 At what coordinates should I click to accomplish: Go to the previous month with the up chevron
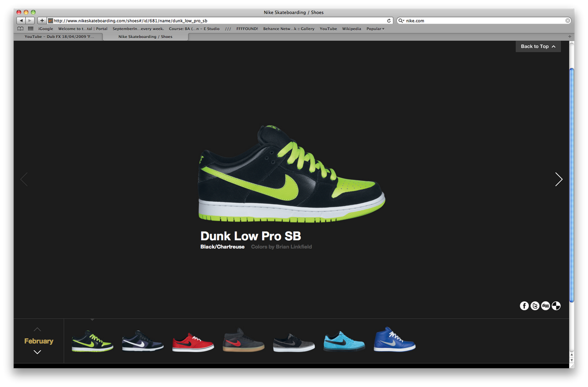[x=37, y=329]
